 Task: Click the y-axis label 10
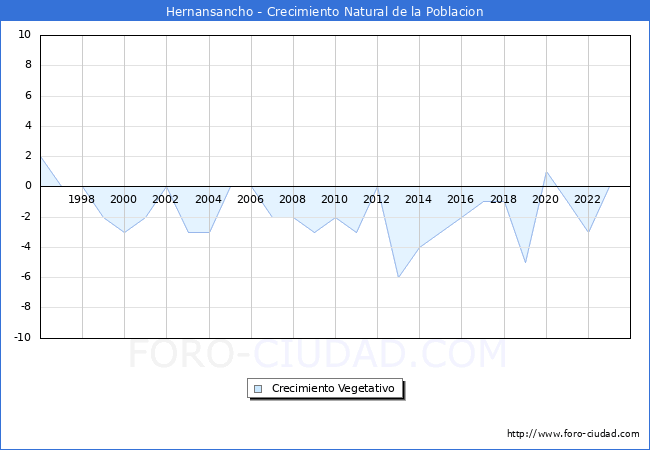point(24,34)
